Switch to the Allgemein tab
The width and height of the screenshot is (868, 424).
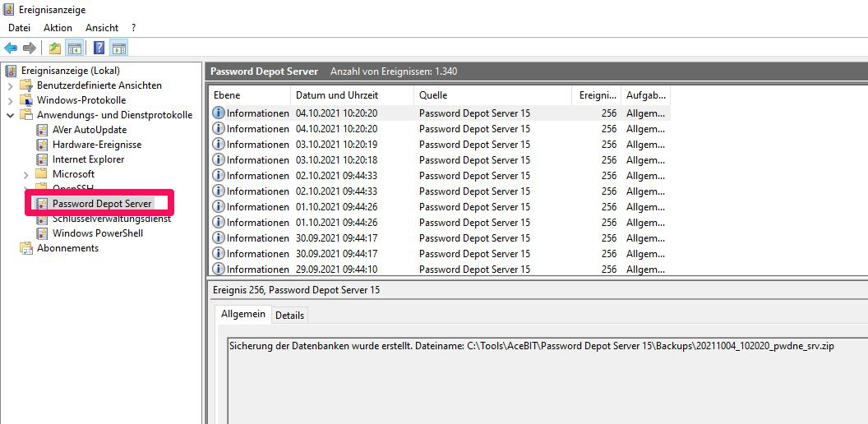pyautogui.click(x=243, y=314)
